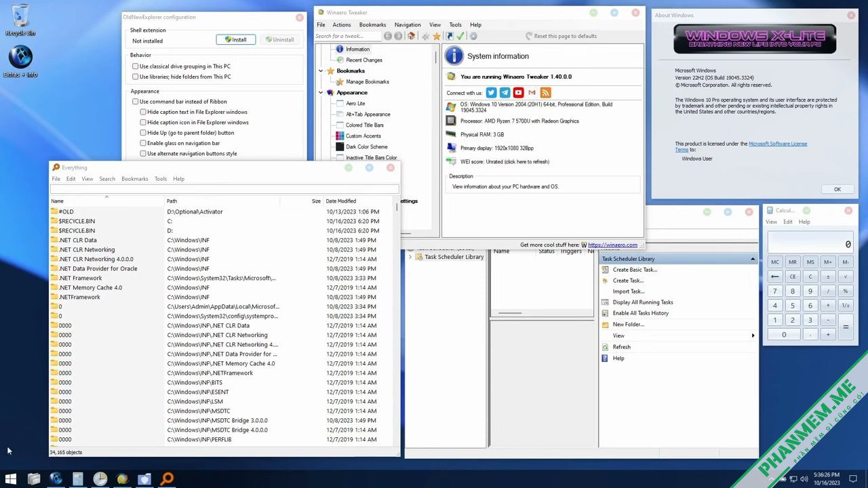Click the Twitter icon beside Connect with us
This screenshot has height=488, width=868.
coord(492,93)
